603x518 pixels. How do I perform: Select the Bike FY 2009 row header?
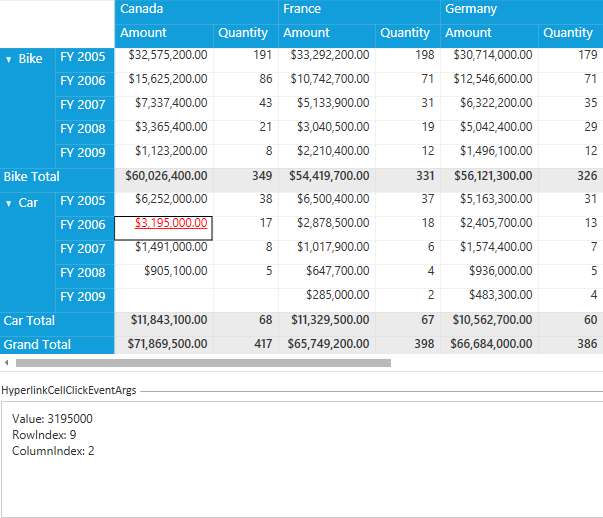pyautogui.click(x=85, y=156)
